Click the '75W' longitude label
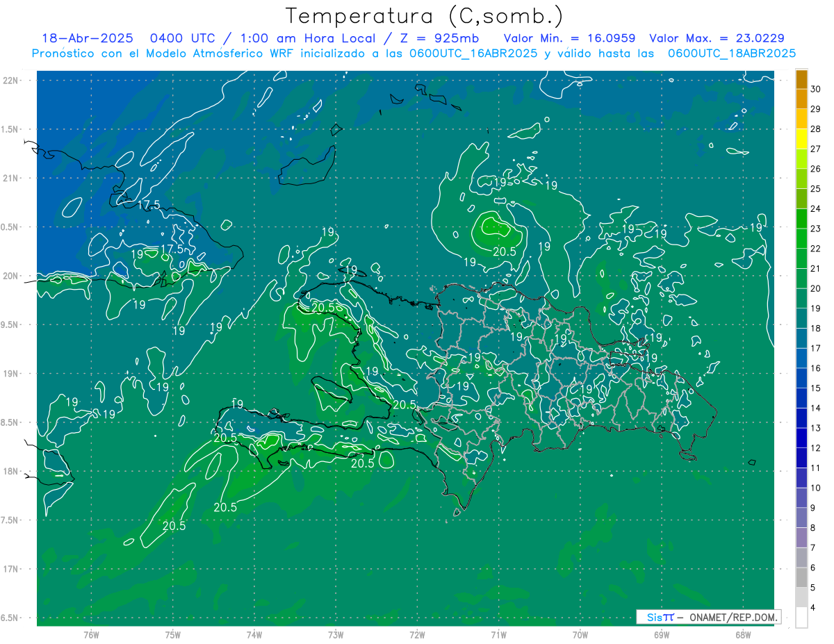834x644 pixels. click(173, 634)
